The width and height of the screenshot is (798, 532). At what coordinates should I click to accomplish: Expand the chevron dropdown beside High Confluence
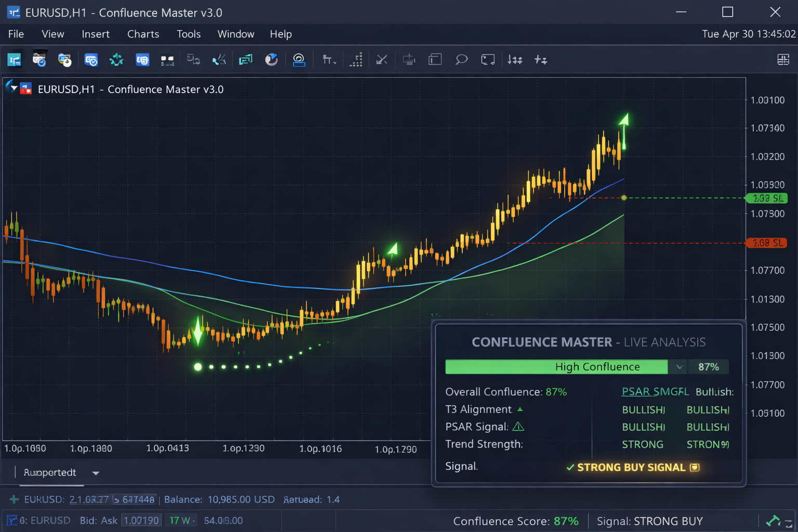(x=679, y=367)
